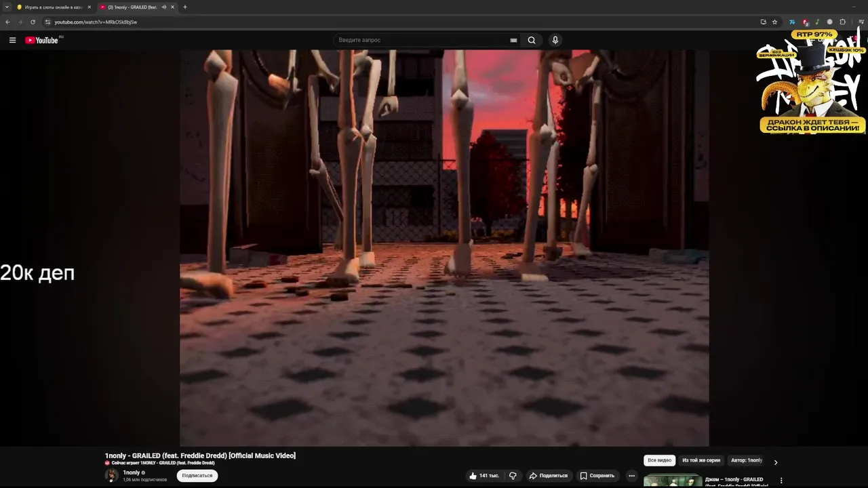Open options for 'Джем – 1nonly' suggestion
Image resolution: width=868 pixels, height=488 pixels.
(781, 481)
